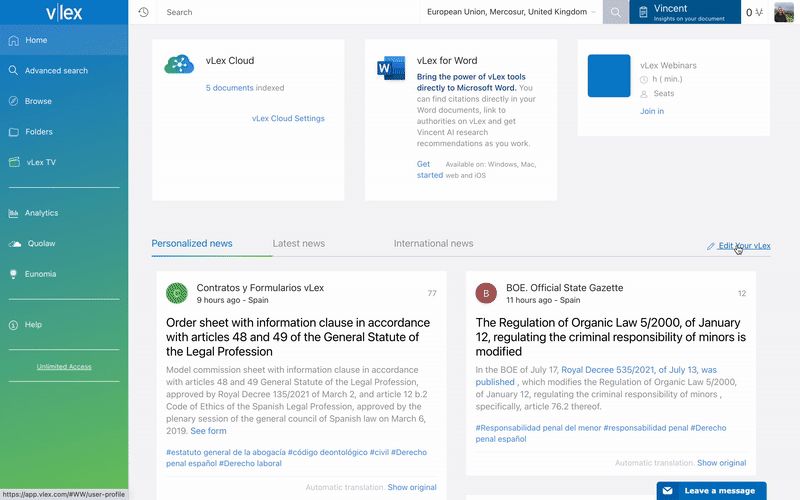This screenshot has height=500, width=800.
Task: Click the vLex for Word title
Action: [x=447, y=61]
